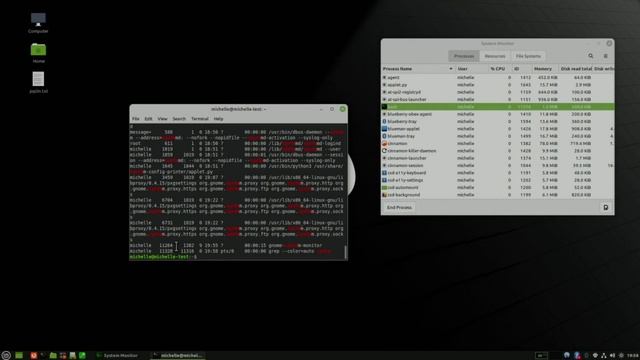Select the blueberry-obex-agent process row
Image resolution: width=640 pixels, height=360 pixels.
(497, 114)
